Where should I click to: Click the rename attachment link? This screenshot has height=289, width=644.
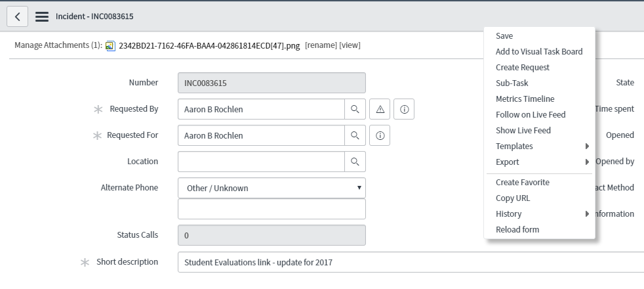(x=321, y=45)
